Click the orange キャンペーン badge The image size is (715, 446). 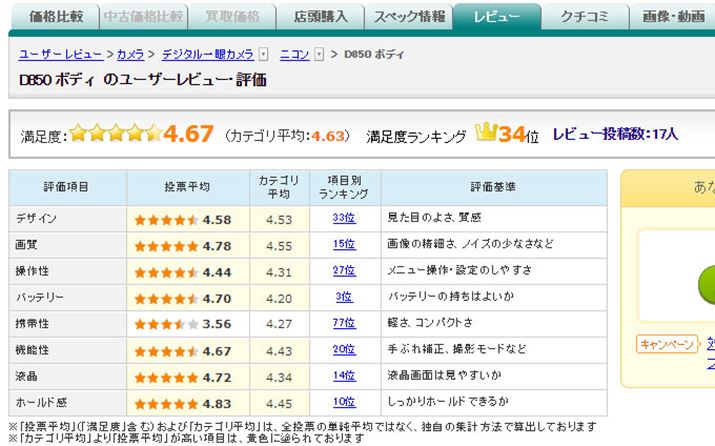coord(666,345)
